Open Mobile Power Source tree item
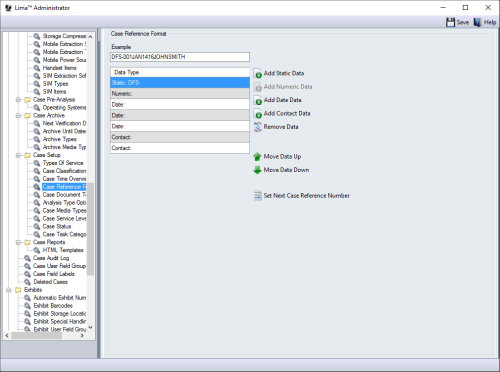This screenshot has height=372, width=500. [64, 60]
